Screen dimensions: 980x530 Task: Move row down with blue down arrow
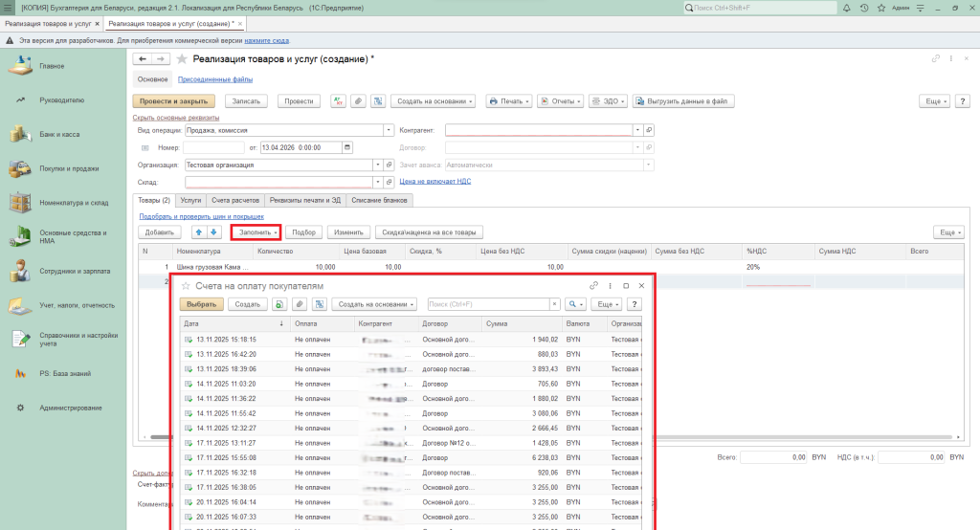tap(213, 232)
